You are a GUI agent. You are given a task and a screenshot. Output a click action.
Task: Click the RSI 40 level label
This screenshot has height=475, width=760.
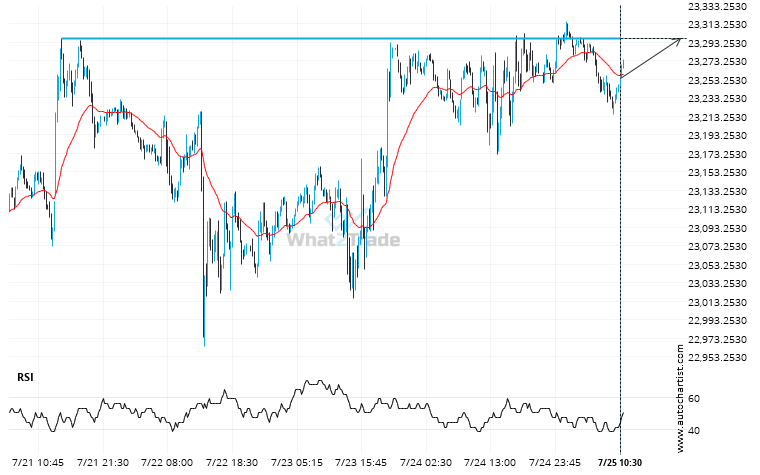point(694,431)
